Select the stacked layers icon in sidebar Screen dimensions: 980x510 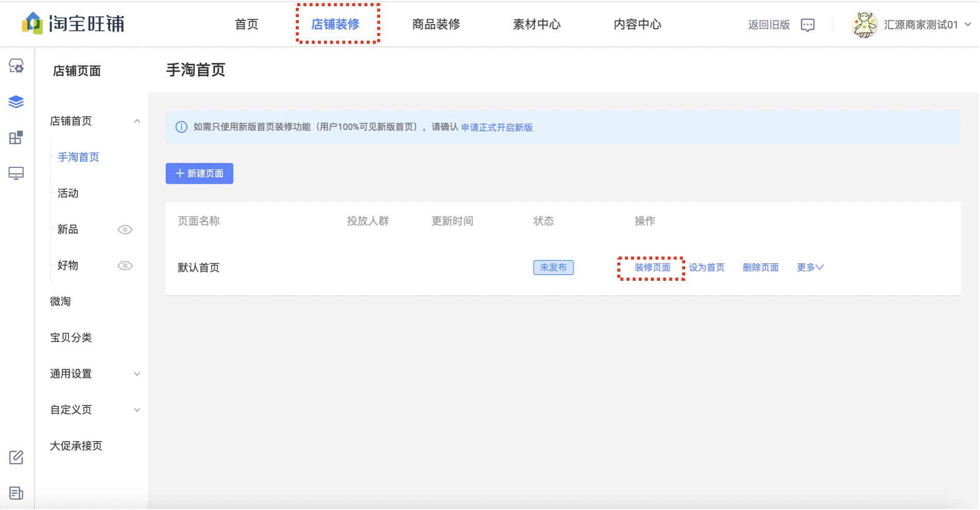point(16,102)
